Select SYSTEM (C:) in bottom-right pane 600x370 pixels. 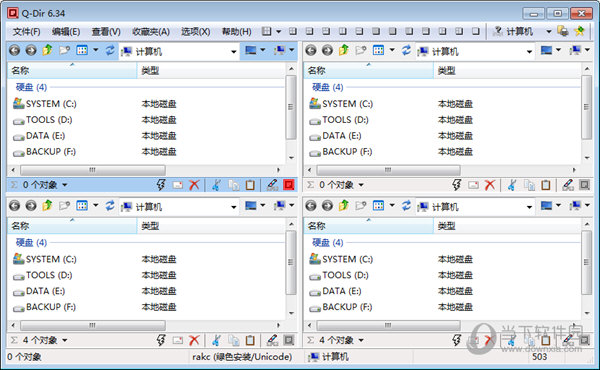[341, 259]
